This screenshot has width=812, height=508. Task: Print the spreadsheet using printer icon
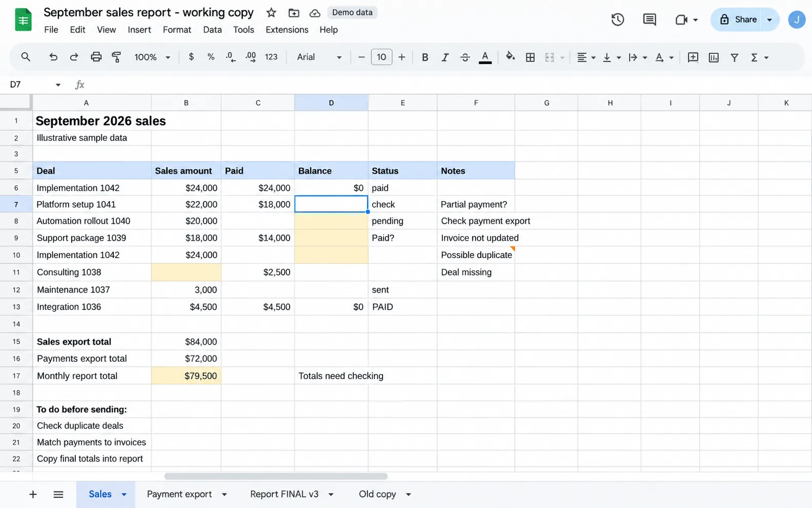pos(96,57)
